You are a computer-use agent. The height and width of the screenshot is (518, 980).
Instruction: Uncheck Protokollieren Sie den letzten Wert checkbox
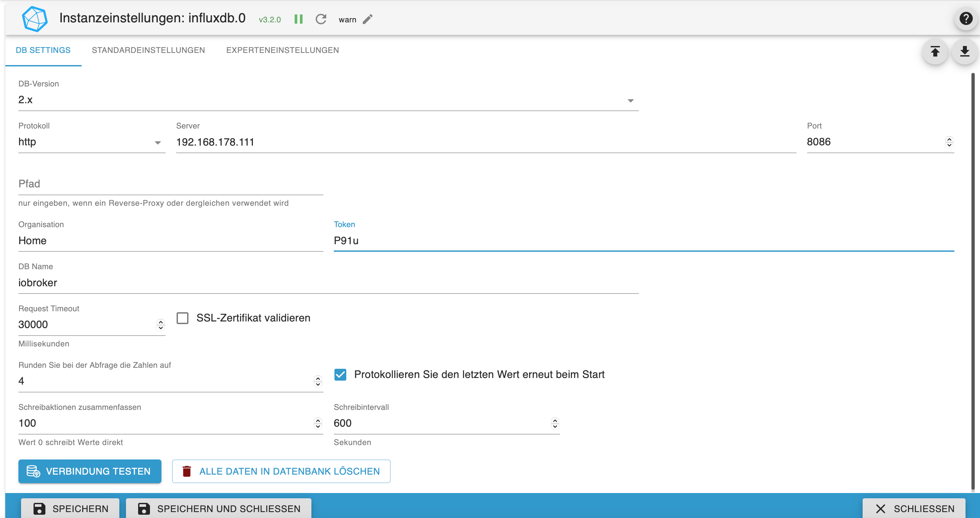(340, 375)
